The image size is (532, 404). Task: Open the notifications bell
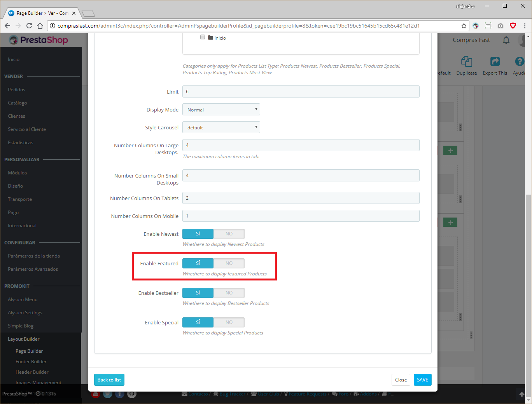[x=506, y=40]
